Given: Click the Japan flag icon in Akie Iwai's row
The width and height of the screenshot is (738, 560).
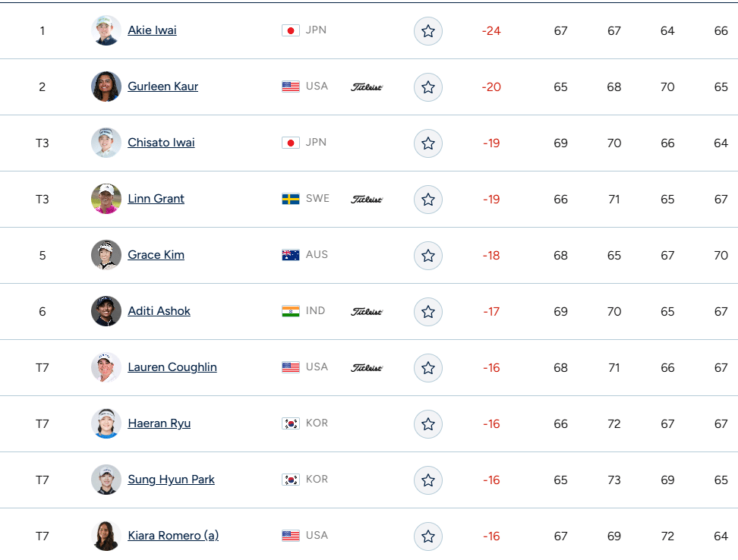Looking at the screenshot, I should tap(291, 30).
